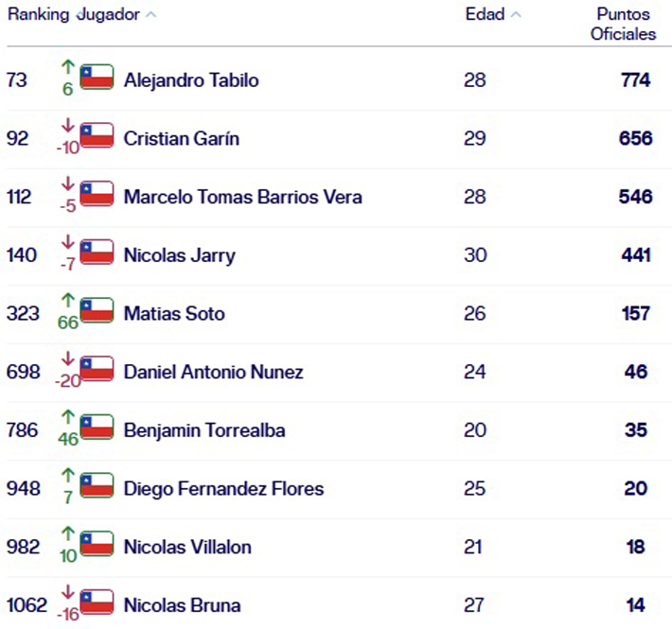
Task: Open Alejandro Tabilo player profile
Action: 191,80
